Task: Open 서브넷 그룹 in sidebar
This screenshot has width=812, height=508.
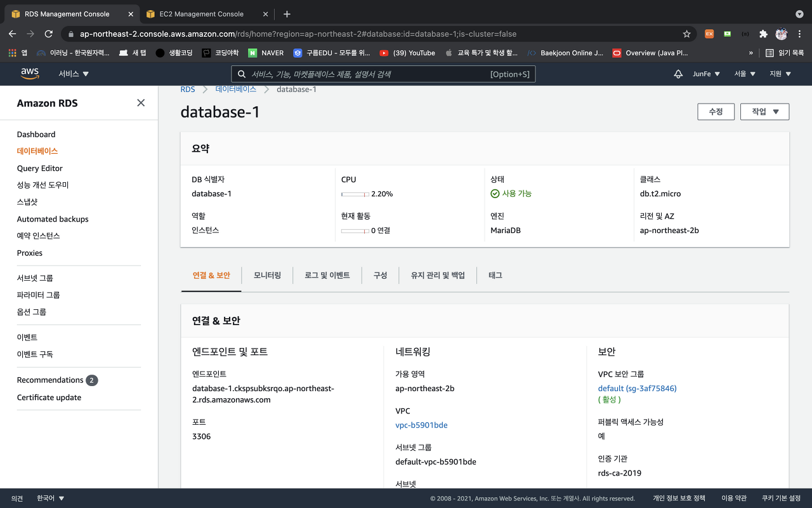Action: (35, 278)
